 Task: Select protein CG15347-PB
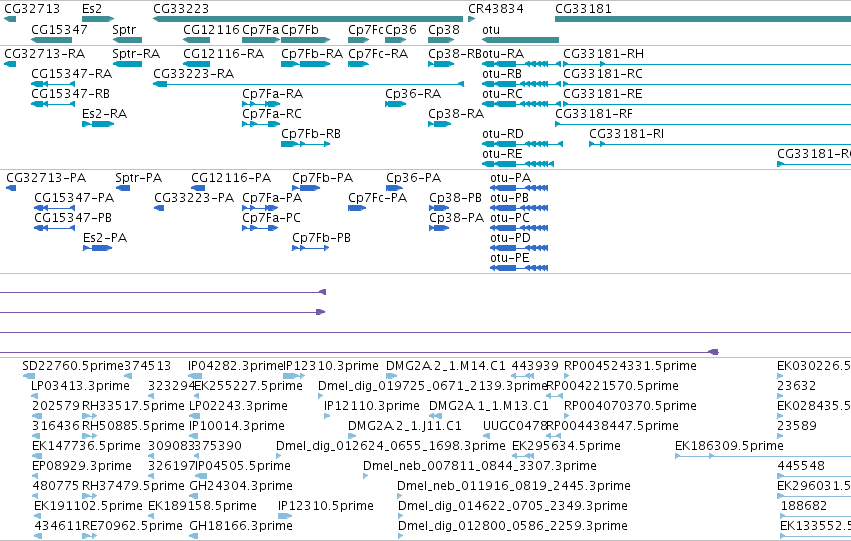(x=54, y=228)
